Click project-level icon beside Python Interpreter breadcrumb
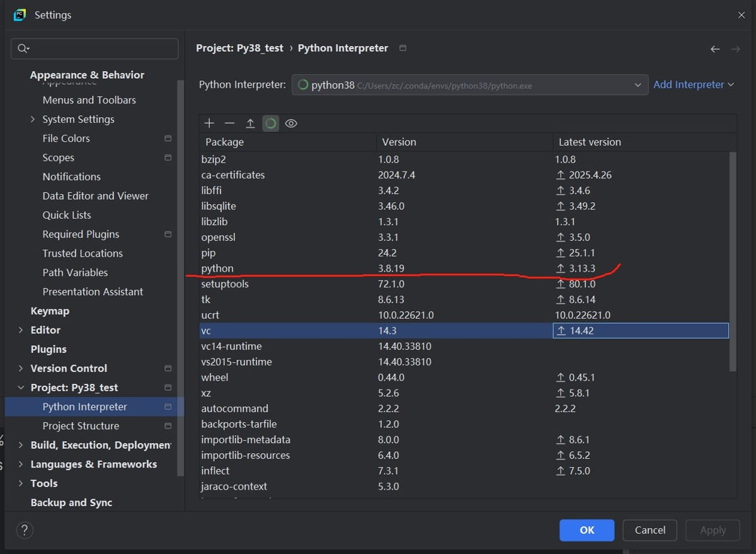756x554 pixels. click(403, 48)
